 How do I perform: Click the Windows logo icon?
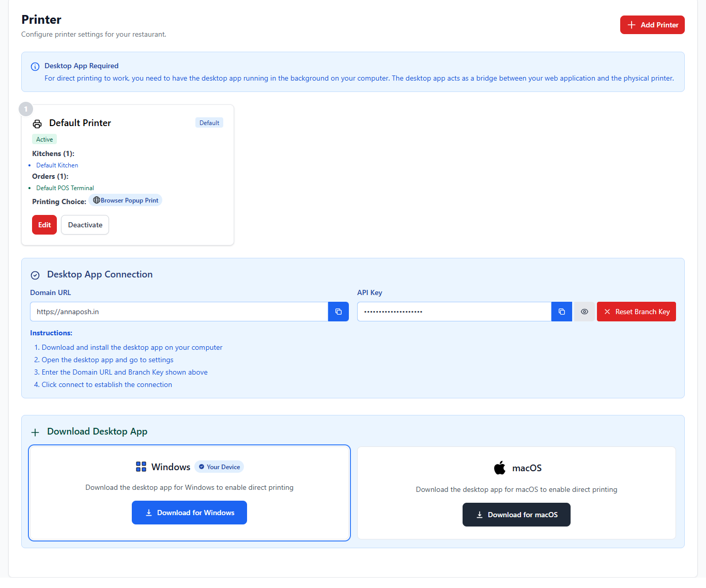tap(141, 467)
